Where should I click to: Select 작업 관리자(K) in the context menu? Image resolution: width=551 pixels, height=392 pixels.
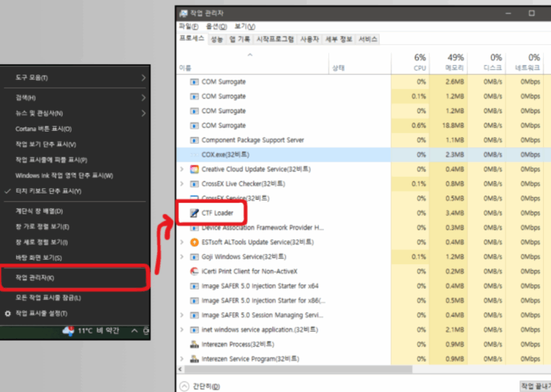pos(74,278)
